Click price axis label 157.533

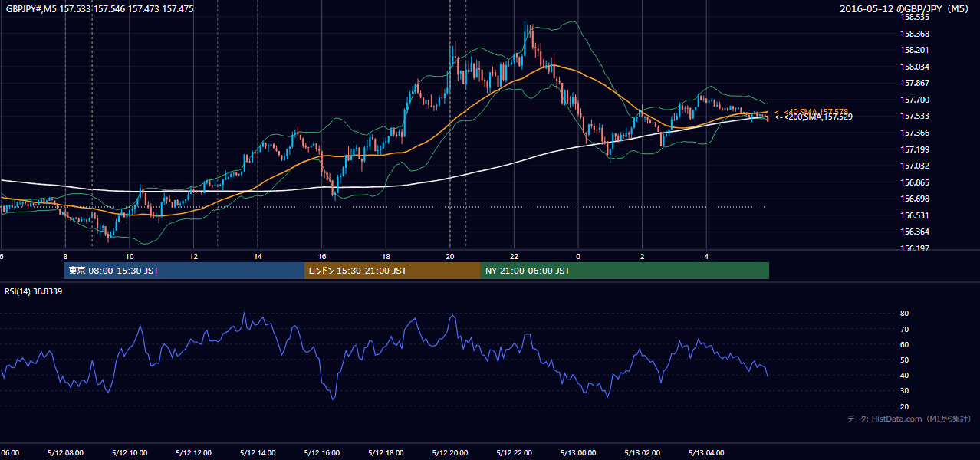pos(915,116)
